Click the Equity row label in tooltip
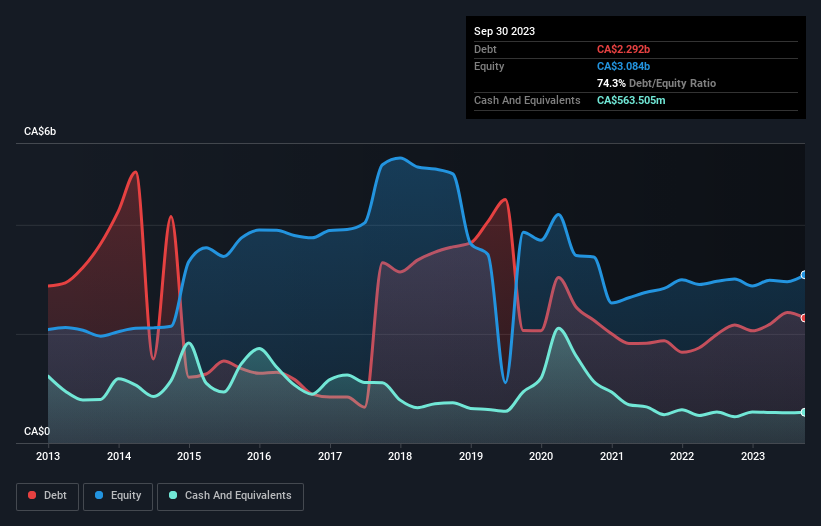 pyautogui.click(x=489, y=66)
